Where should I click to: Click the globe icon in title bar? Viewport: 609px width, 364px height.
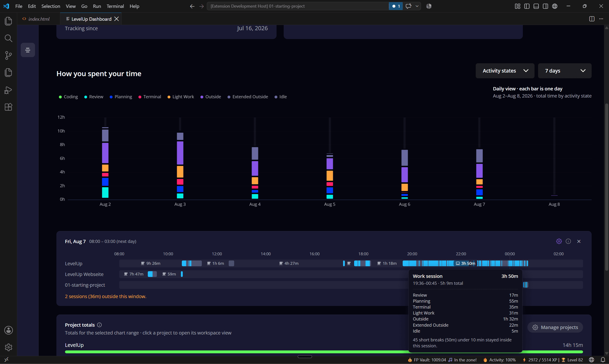555,6
